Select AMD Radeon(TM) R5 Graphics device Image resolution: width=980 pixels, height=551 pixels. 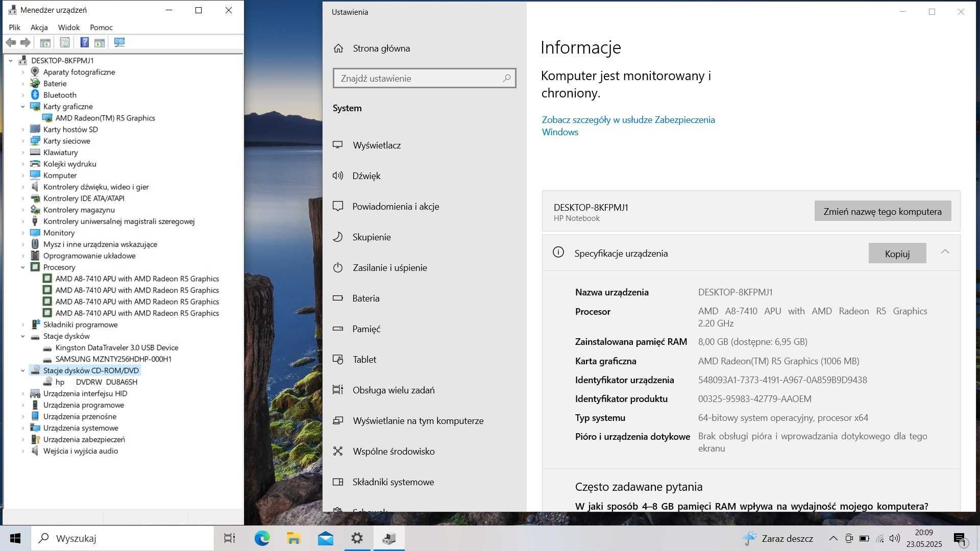[105, 118]
